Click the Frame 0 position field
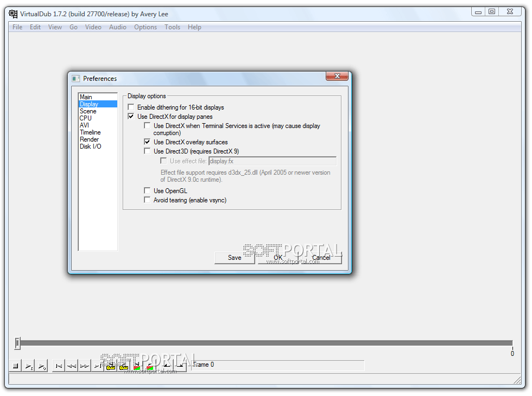This screenshot has height=396, width=532. [277, 365]
